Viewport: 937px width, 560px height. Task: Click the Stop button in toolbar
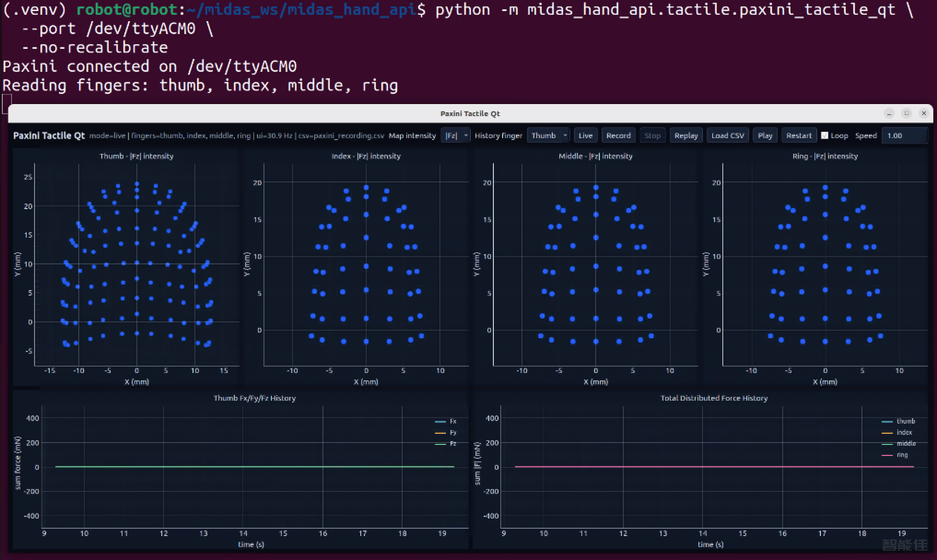(x=652, y=135)
